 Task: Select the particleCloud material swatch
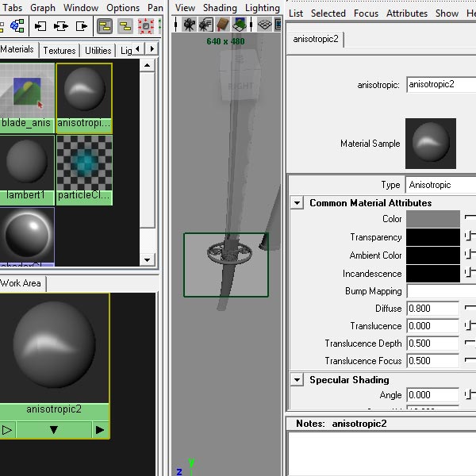(x=84, y=170)
